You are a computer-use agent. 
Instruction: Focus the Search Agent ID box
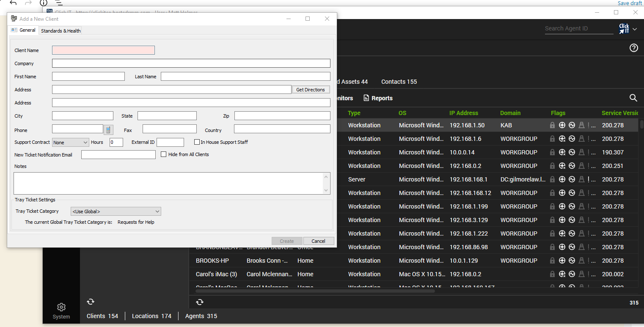(579, 28)
